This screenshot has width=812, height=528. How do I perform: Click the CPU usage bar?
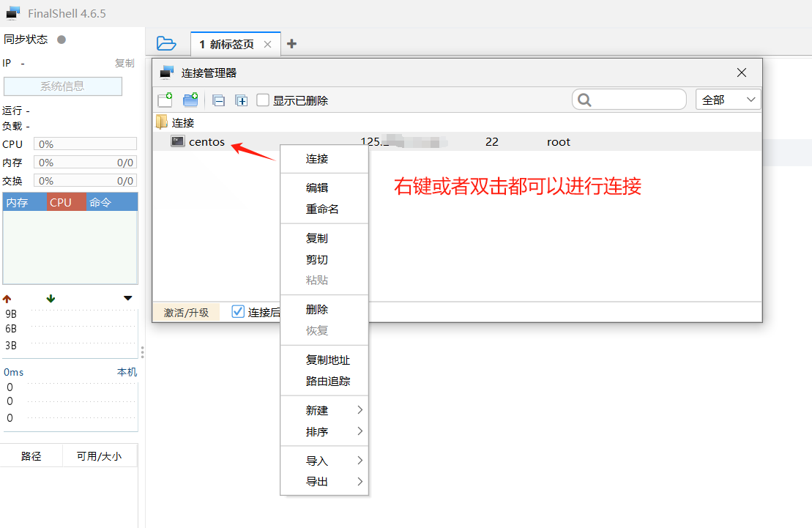[x=85, y=144]
